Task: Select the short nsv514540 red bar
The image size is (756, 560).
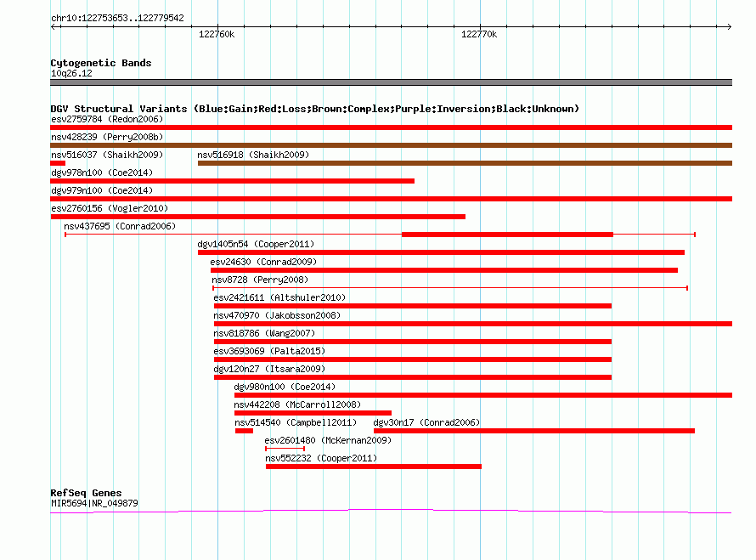Action: (x=244, y=431)
